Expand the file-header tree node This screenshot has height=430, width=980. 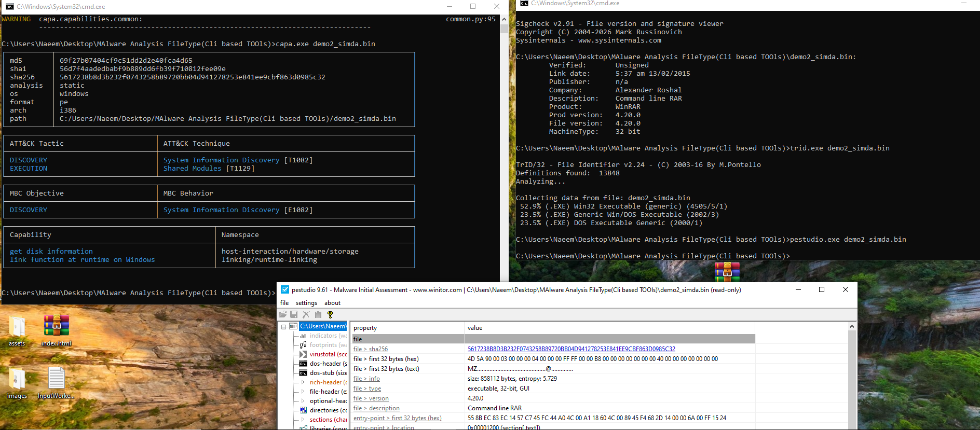pyautogui.click(x=303, y=392)
